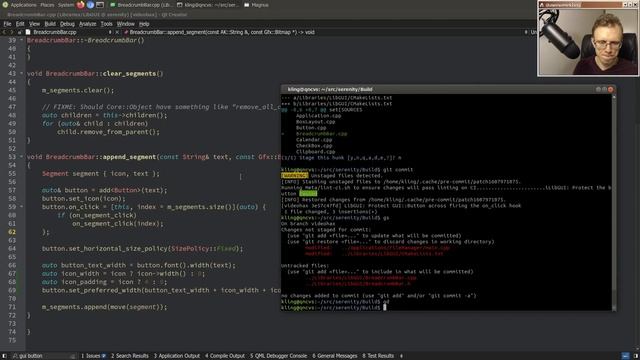Viewport: 640px width, 360px height.
Task: Open the View menu
Action: point(34,24)
